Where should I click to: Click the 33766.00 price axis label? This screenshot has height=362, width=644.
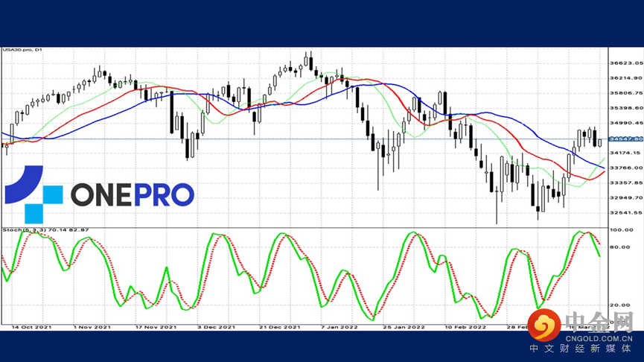[626, 168]
